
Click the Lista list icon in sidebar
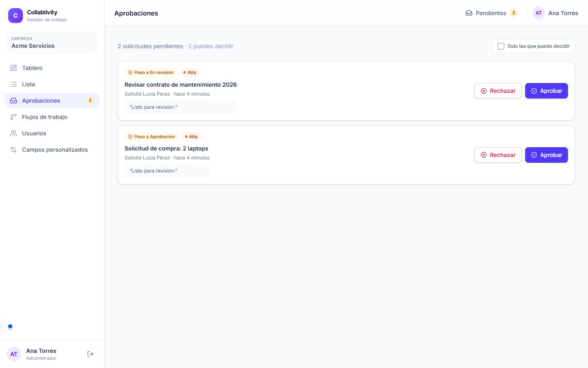[13, 84]
